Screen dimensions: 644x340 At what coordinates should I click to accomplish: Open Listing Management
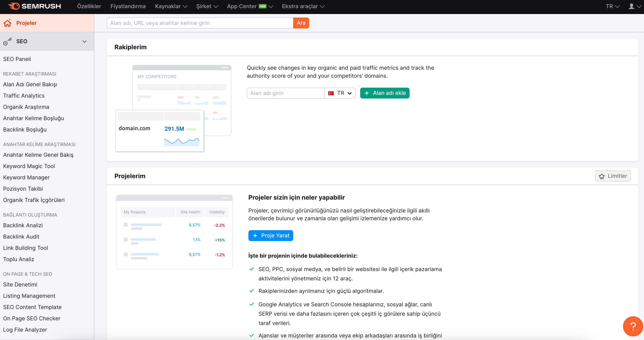29,296
